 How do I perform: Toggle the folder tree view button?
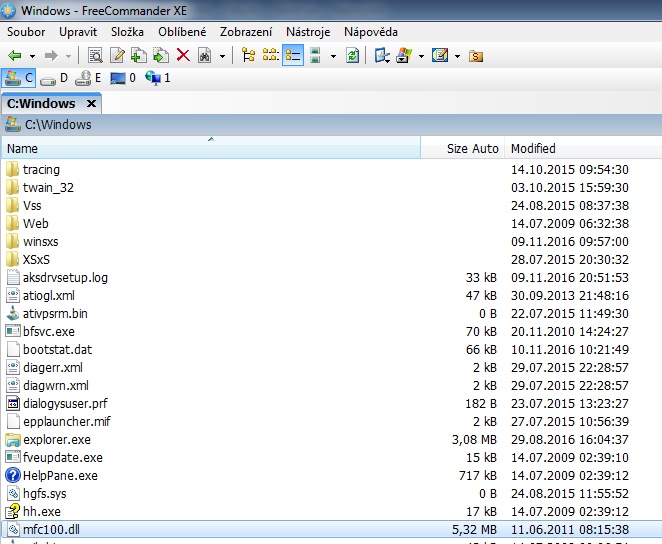pos(248,56)
